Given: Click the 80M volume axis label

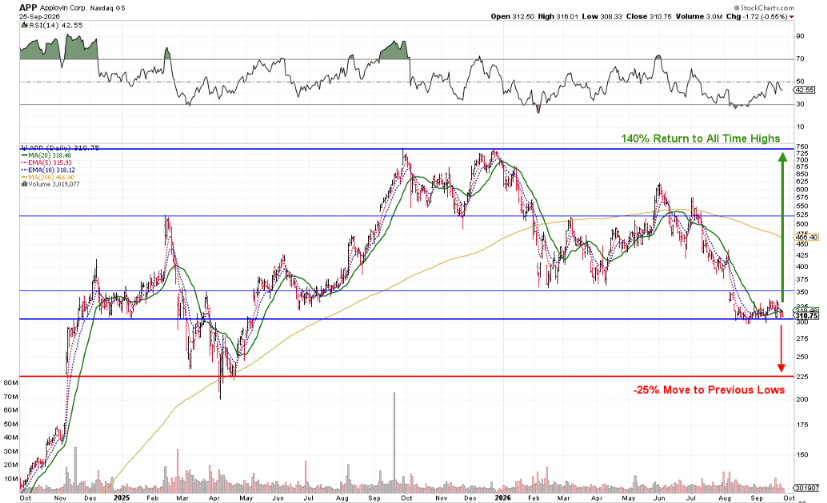Looking at the screenshot, I should click(11, 383).
